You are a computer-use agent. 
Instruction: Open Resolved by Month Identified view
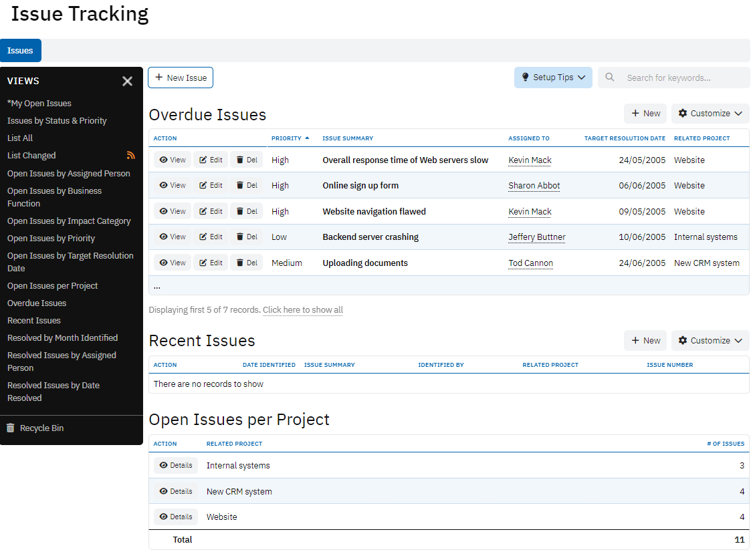62,338
